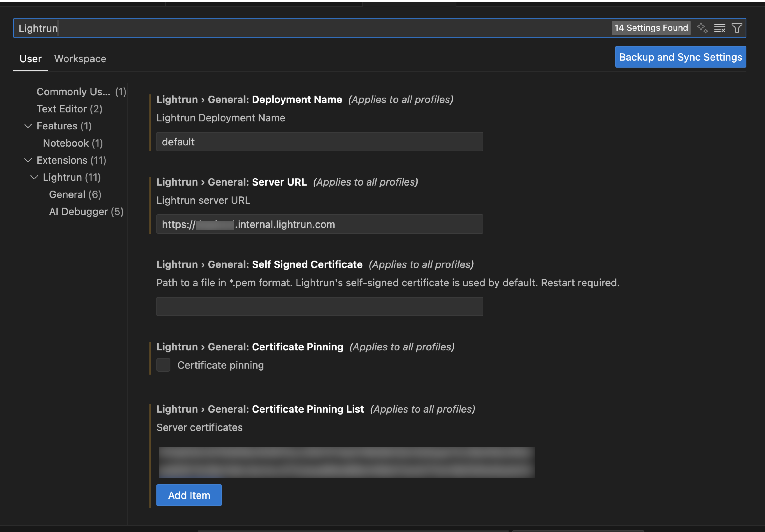765x532 pixels.
Task: Switch to the Workspace settings tab
Action: [x=80, y=59]
